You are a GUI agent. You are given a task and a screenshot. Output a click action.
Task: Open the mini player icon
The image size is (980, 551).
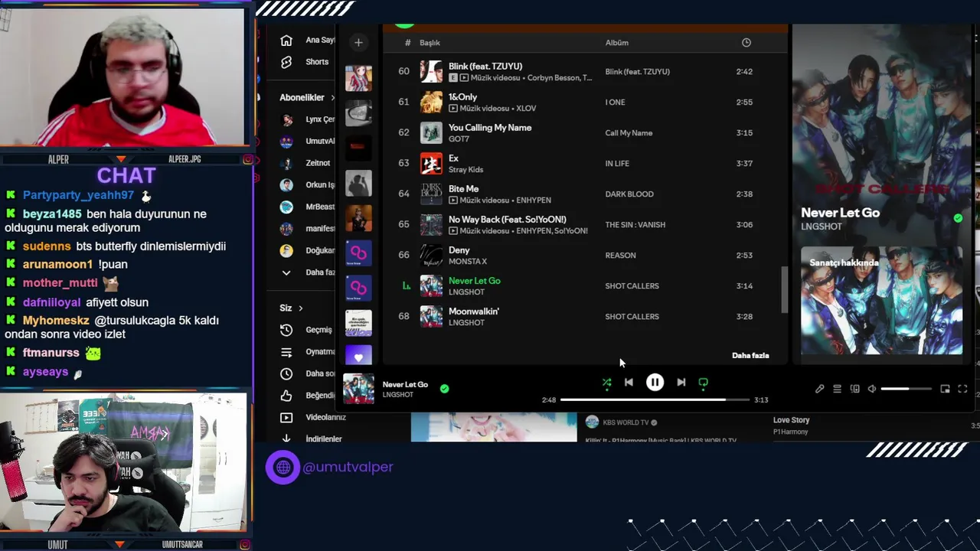click(945, 389)
